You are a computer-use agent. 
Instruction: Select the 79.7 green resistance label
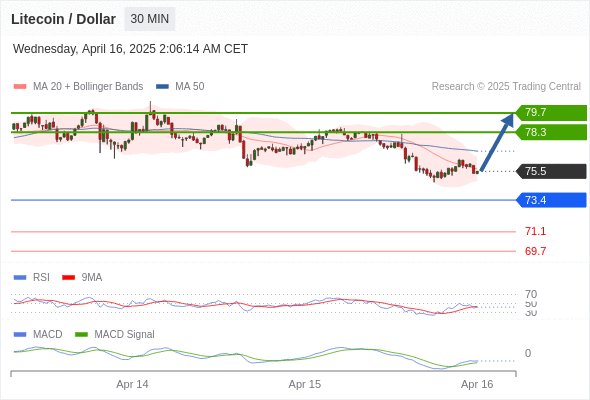[551, 113]
